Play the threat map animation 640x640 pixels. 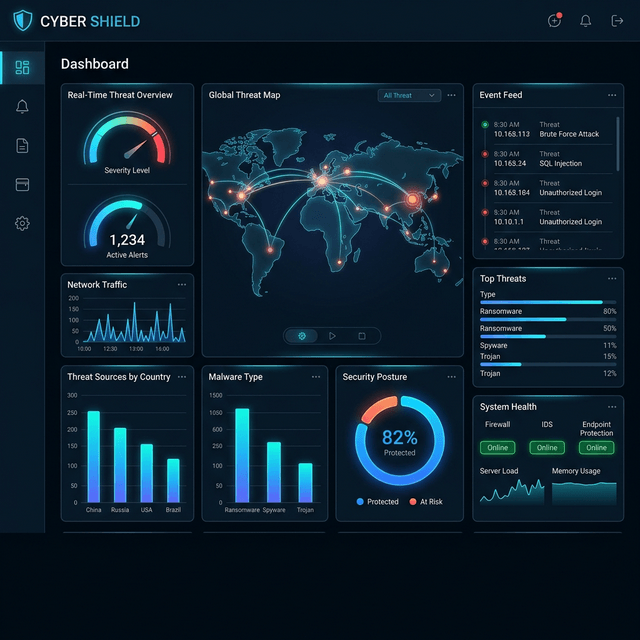pos(332,336)
